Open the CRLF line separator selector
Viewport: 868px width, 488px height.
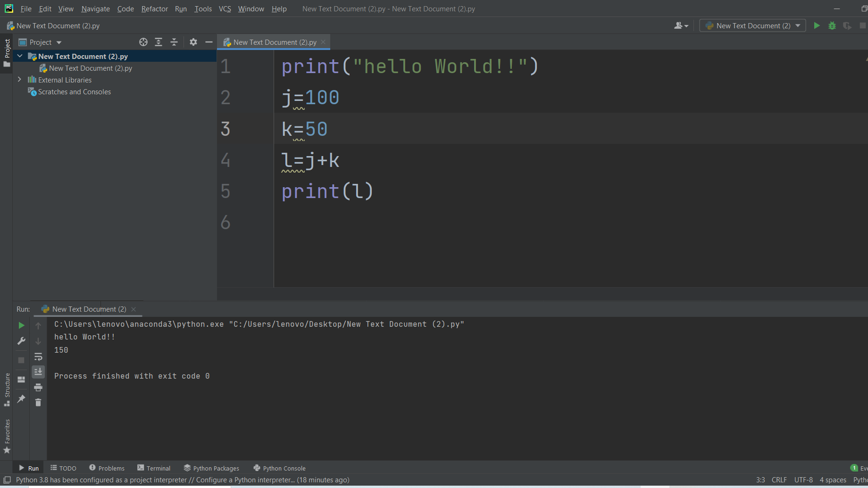point(779,480)
